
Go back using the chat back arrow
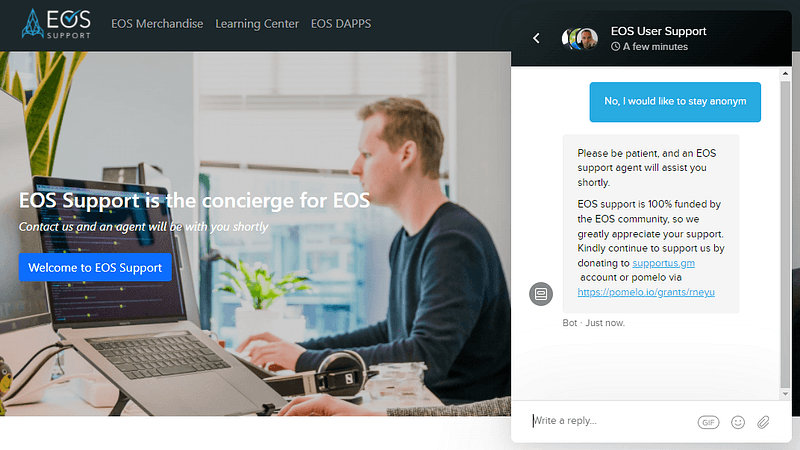coord(536,38)
